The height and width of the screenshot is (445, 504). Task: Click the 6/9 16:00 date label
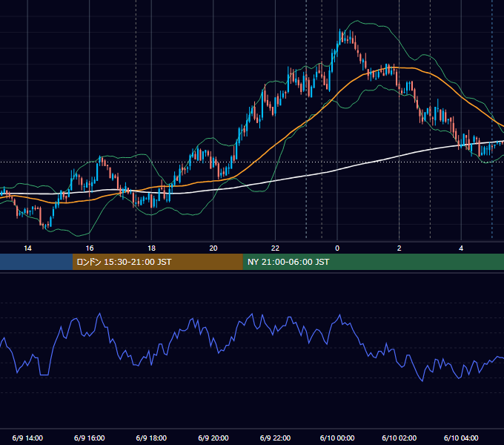click(x=90, y=438)
